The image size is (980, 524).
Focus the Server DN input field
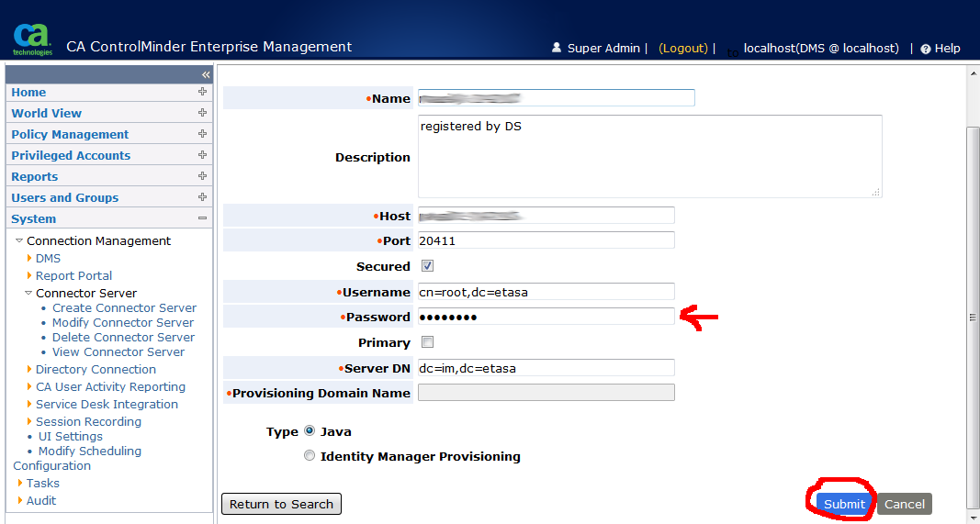click(x=546, y=368)
